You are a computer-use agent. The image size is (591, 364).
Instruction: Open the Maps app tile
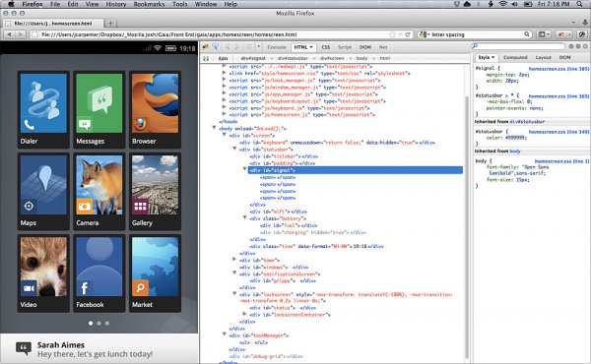(43, 191)
